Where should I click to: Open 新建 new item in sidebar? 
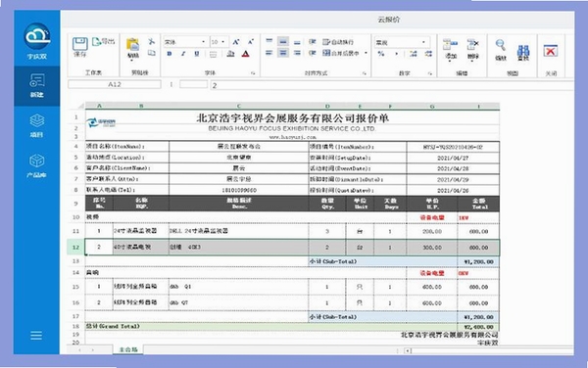click(x=37, y=86)
